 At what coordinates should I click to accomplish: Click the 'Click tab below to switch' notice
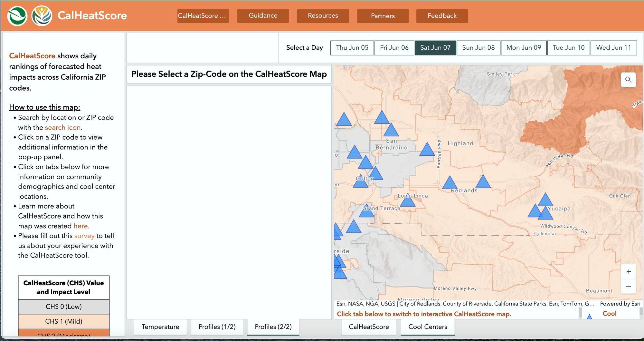pyautogui.click(x=424, y=314)
